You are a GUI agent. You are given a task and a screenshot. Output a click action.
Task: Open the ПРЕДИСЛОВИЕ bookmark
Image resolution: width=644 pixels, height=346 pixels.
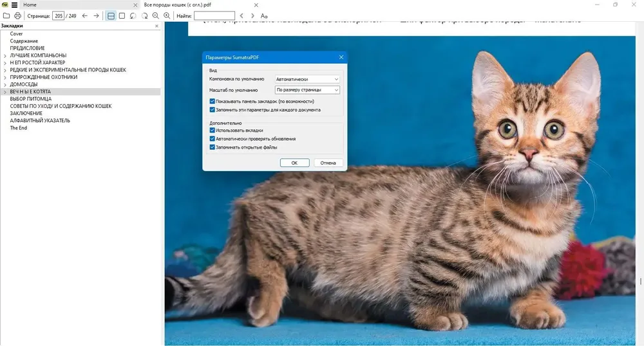(27, 48)
